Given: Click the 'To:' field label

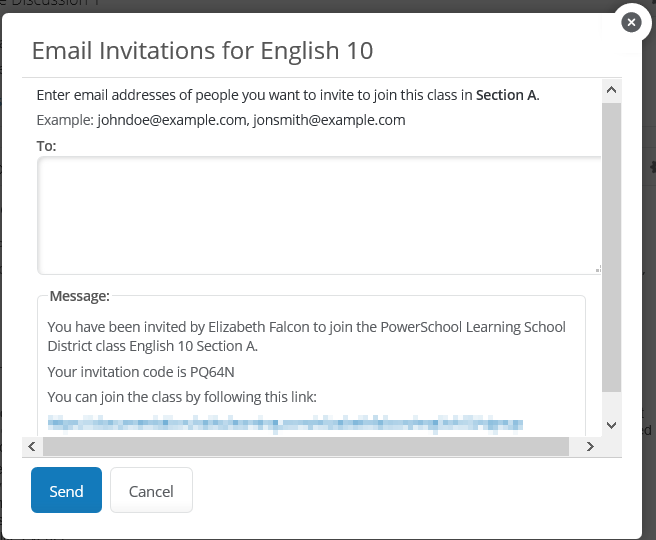Looking at the screenshot, I should pos(46,146).
